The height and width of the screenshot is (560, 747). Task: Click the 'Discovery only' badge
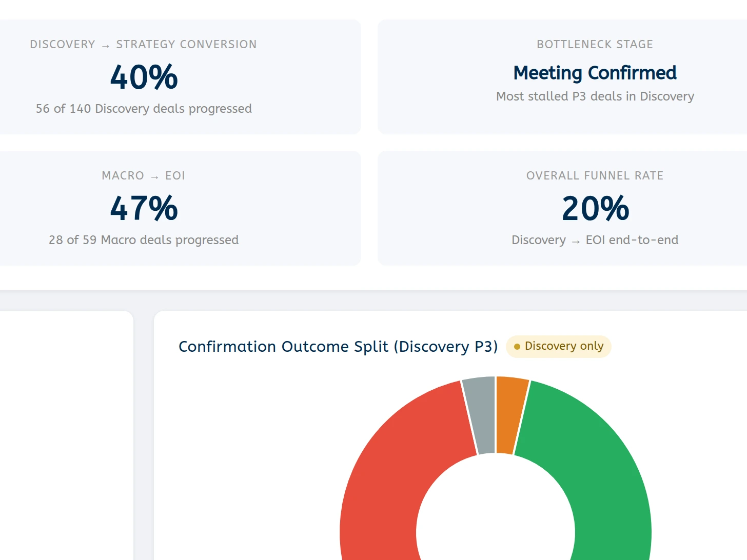pos(558,347)
